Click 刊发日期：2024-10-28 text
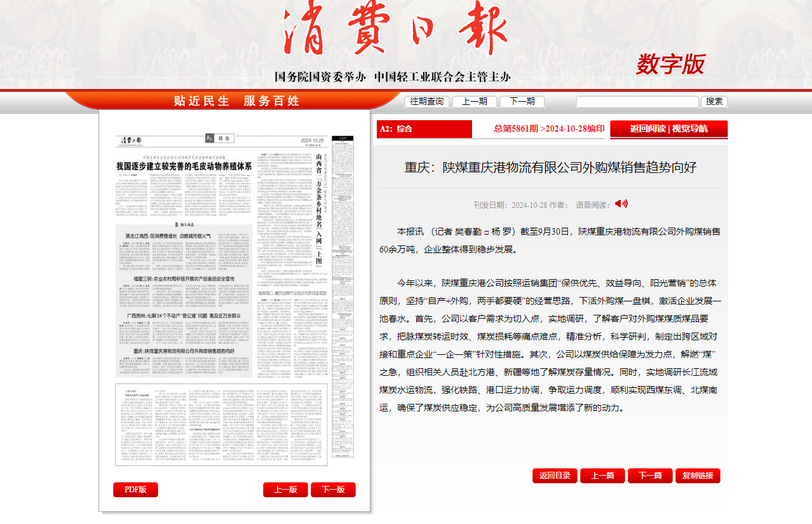812x524 pixels. coord(510,205)
